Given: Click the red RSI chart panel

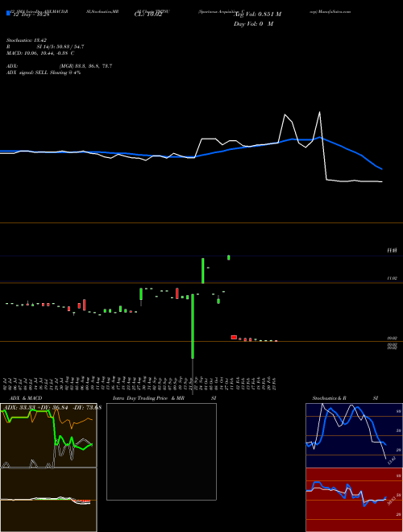Looking at the screenshot, I should [354, 500].
